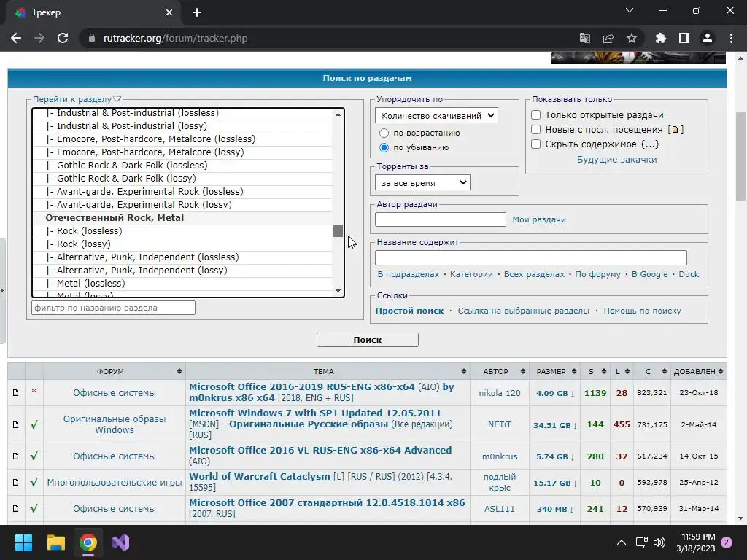This screenshot has width=747, height=560.
Task: Select Gothic Rock & Dark Folk (lossy)
Action: [x=182, y=179]
